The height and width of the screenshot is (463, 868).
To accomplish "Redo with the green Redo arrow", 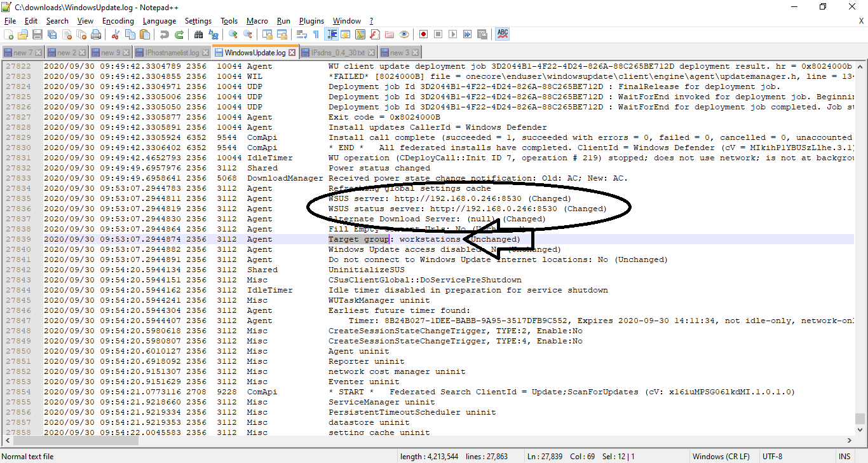I will [179, 34].
